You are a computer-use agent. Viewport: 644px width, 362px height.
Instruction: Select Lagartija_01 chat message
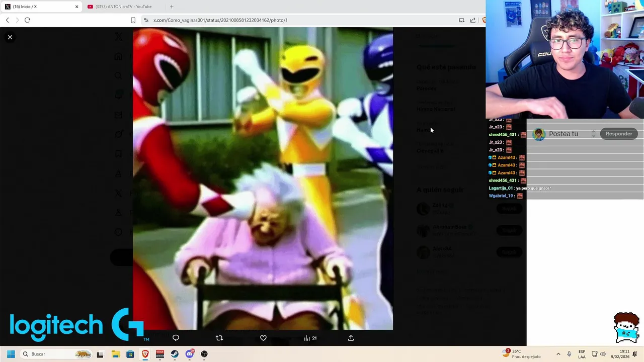[520, 188]
